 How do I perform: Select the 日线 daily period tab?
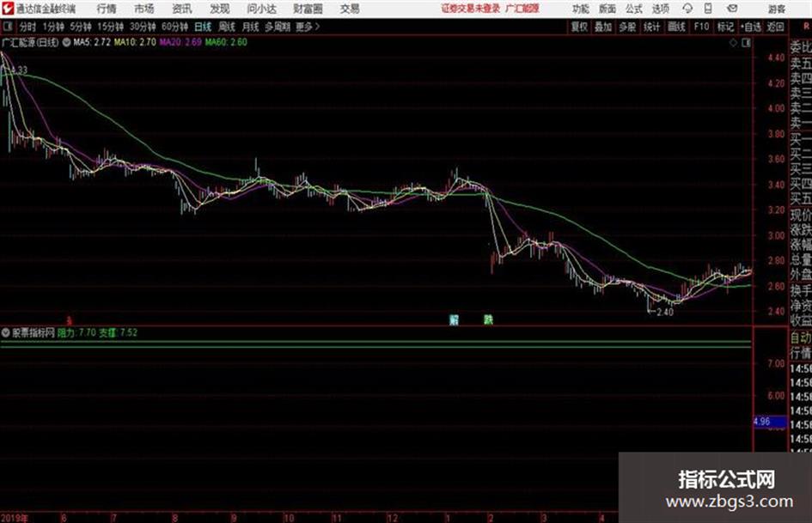[203, 27]
